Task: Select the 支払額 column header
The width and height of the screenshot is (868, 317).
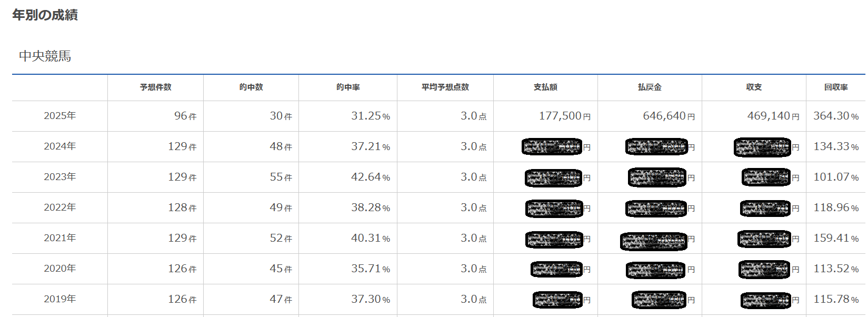Action: pos(545,87)
